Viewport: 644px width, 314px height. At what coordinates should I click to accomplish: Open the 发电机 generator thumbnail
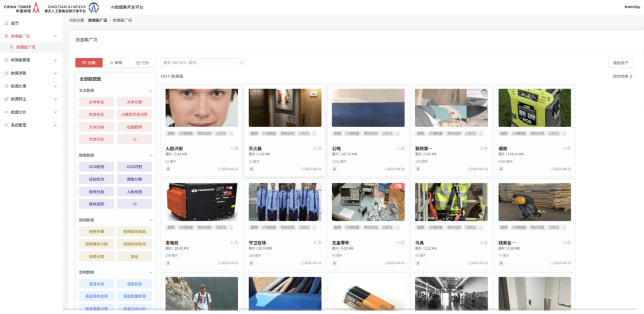202,202
